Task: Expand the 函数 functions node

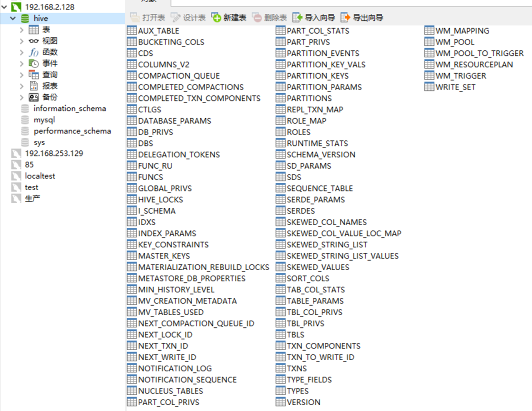Action: point(21,52)
